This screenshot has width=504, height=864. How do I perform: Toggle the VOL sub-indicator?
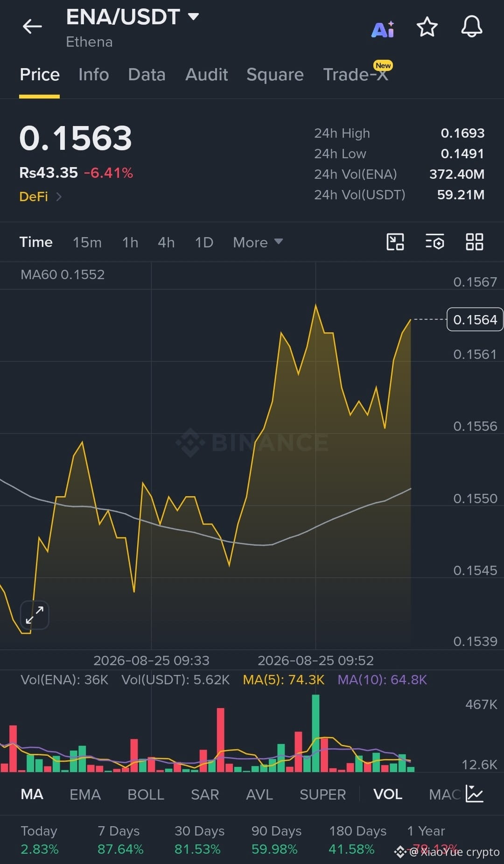pos(388,794)
